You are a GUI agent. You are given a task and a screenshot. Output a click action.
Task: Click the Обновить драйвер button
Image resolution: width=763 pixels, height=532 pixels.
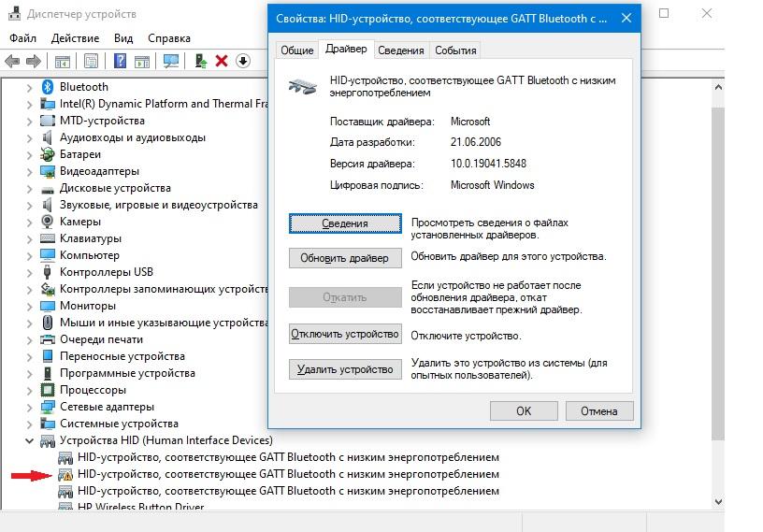(345, 258)
